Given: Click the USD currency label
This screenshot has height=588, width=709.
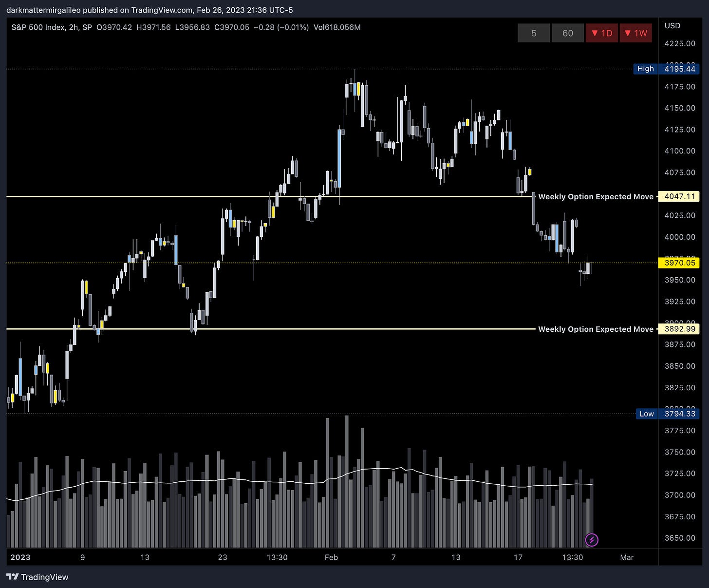Looking at the screenshot, I should click(x=672, y=25).
